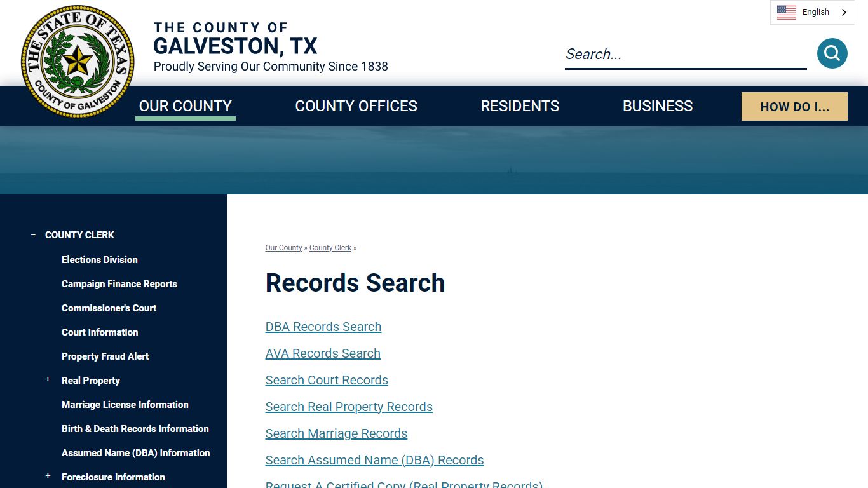
Task: Open the English language selector chevron
Action: 844,12
